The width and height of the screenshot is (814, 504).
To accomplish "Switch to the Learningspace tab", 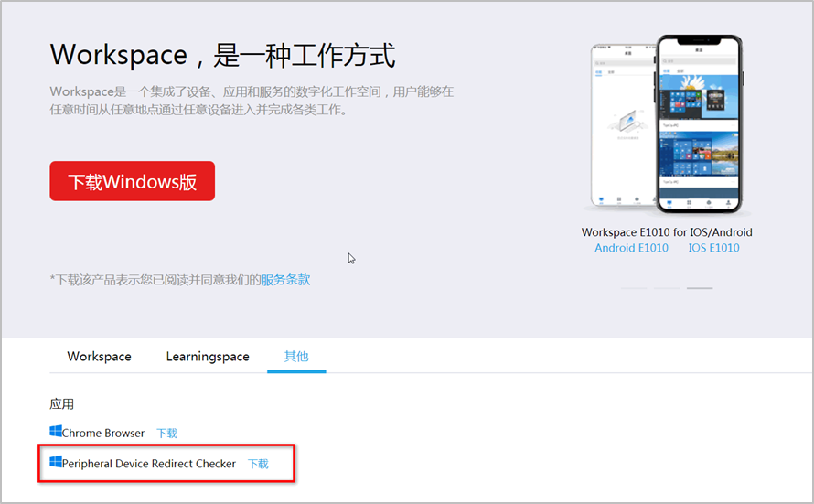I will (x=208, y=357).
